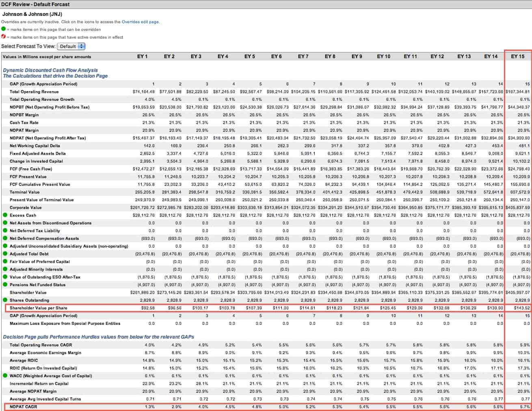Image resolution: width=532 pixels, height=411 pixels.
Task: Click the Present Value of Terminal Value label
Action: (x=42, y=200)
